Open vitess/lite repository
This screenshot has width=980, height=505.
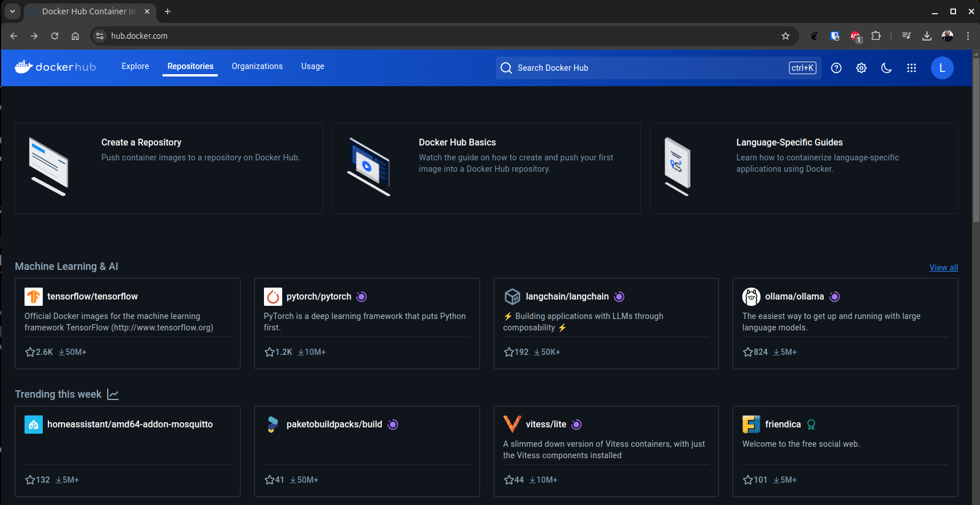(546, 425)
